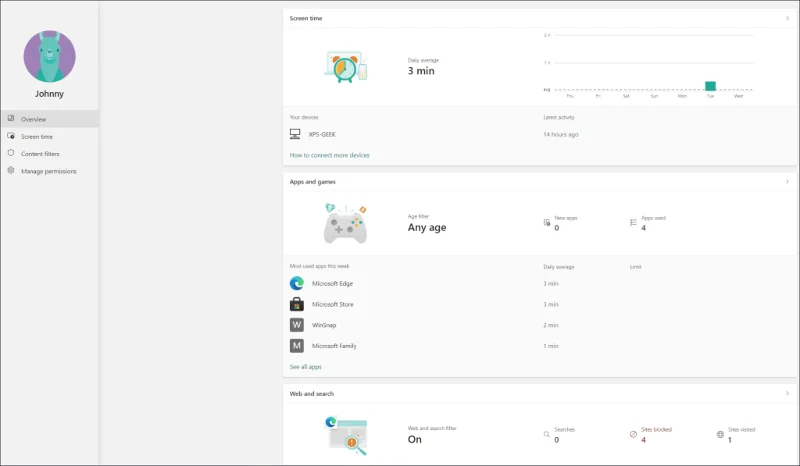The image size is (800, 466).
Task: Click the Apps used label
Action: pyautogui.click(x=654, y=218)
